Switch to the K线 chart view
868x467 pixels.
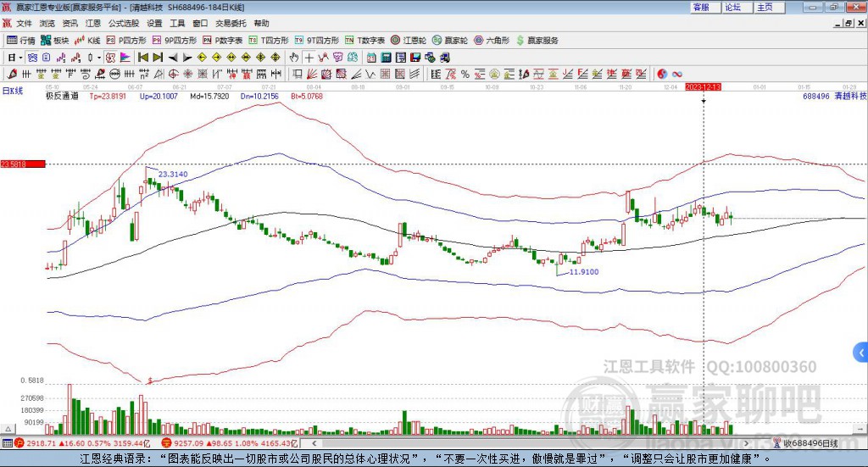coord(87,41)
